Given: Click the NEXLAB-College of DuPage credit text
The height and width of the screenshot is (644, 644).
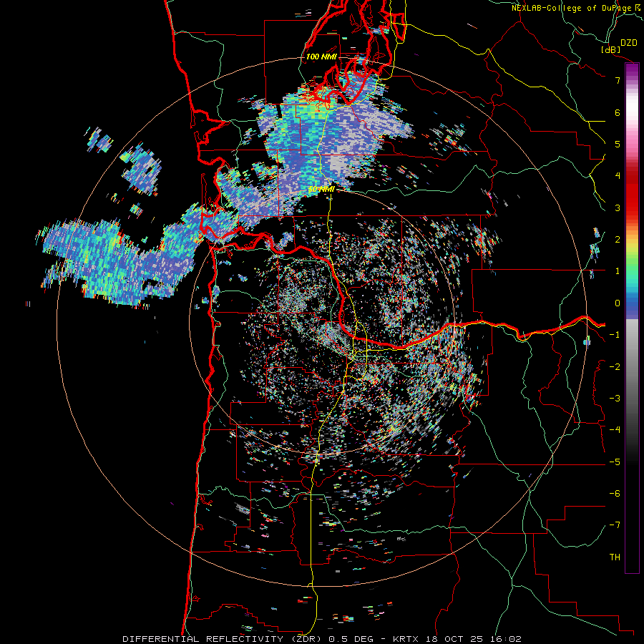Looking at the screenshot, I should 572,8.
